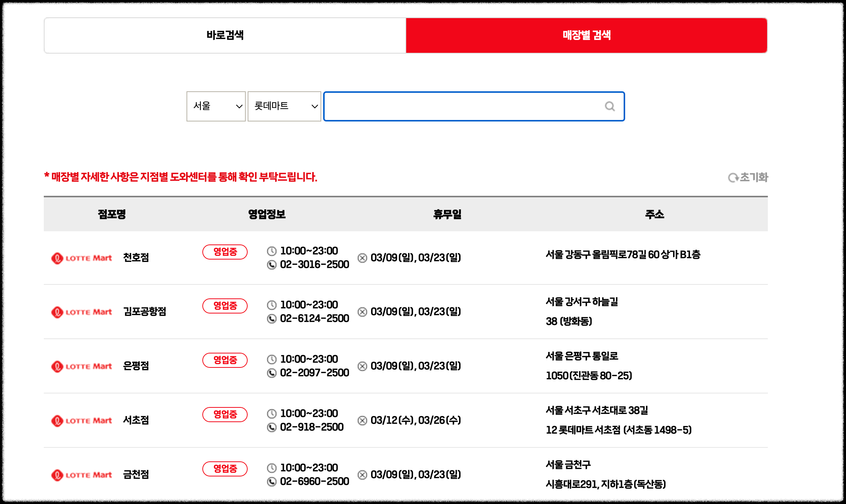Screen dimensions: 846x504
Task: Click the 영업중 badge for 천호점
Action: (x=225, y=252)
